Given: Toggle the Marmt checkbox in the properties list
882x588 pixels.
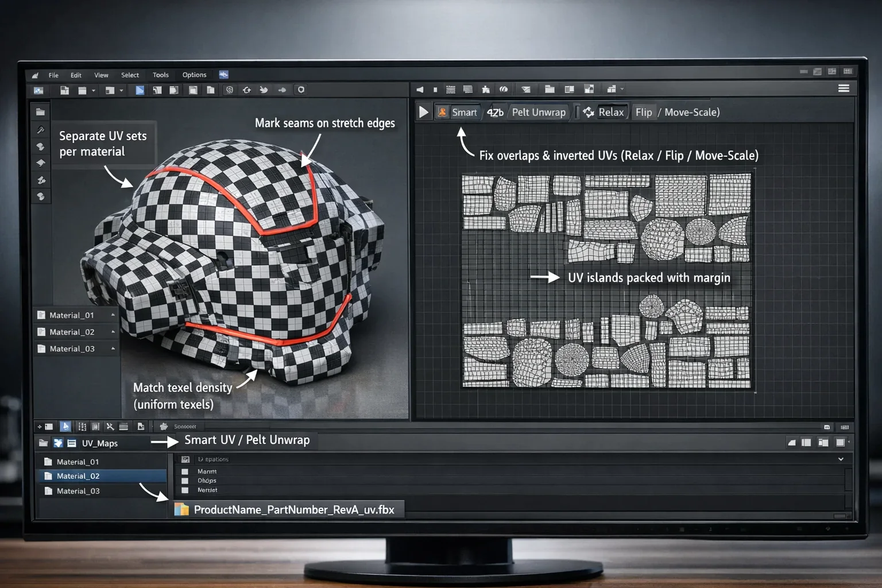Looking at the screenshot, I should pyautogui.click(x=185, y=471).
